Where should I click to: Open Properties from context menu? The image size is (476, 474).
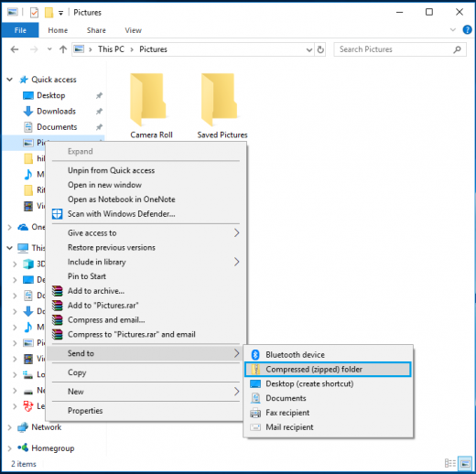point(146,411)
